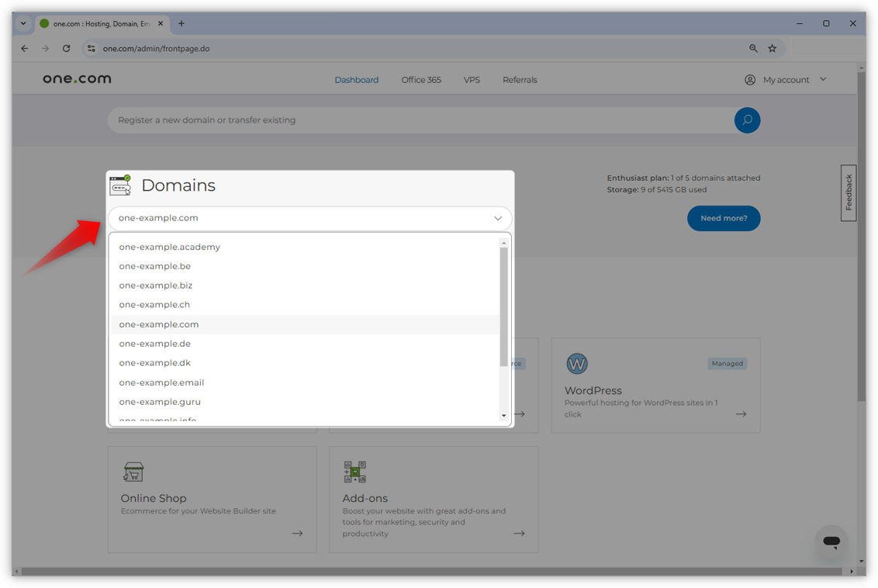
Task: Click the browser back arrow
Action: (24, 48)
